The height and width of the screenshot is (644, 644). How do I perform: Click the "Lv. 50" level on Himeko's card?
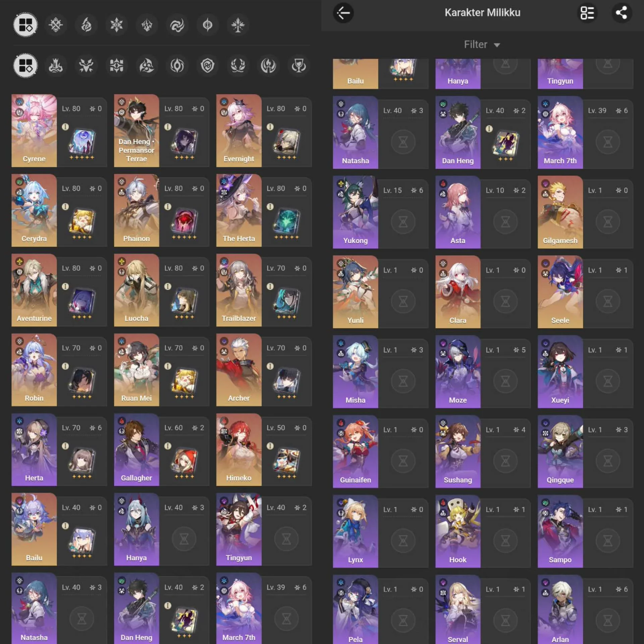pos(276,428)
